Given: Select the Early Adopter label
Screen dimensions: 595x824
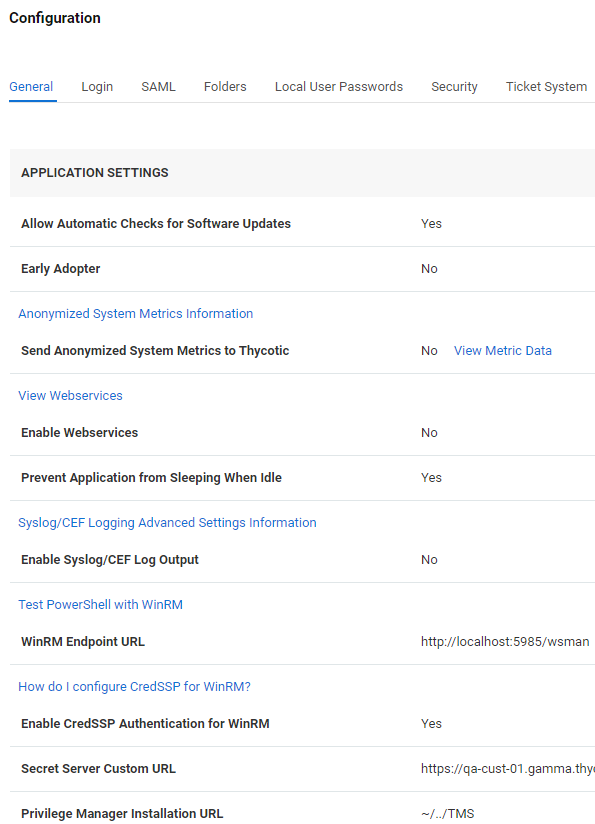Looking at the screenshot, I should 60,269.
